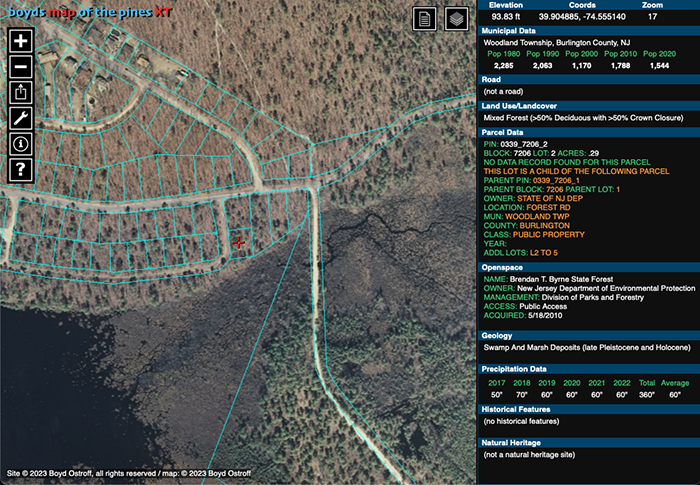
Task: Click the circled info icon
Action: [22, 143]
